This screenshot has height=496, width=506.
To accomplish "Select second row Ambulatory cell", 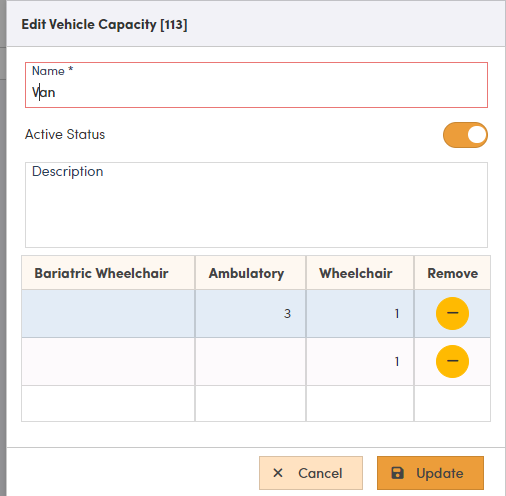I will coord(250,362).
